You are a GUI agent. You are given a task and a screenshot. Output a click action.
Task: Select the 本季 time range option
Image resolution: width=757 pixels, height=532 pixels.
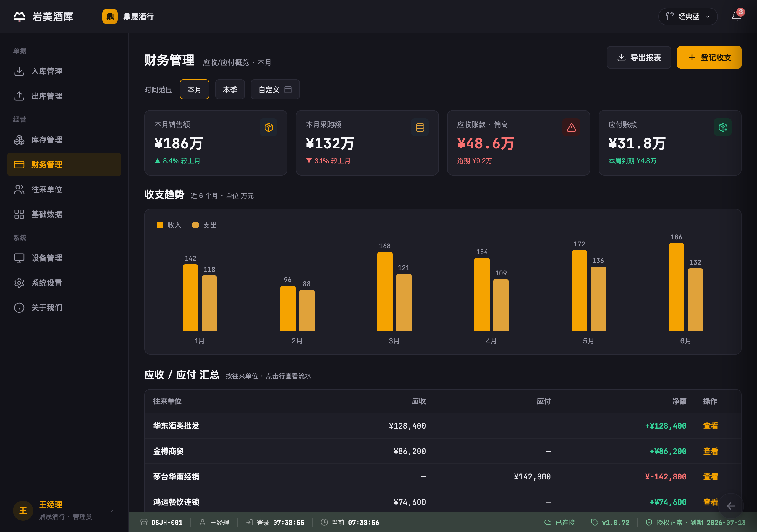pos(230,89)
